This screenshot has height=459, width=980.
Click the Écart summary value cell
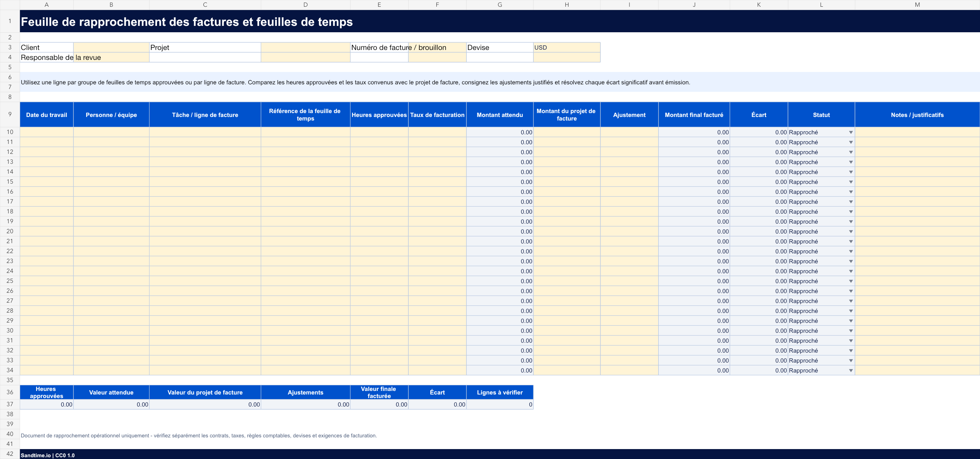[x=437, y=404]
